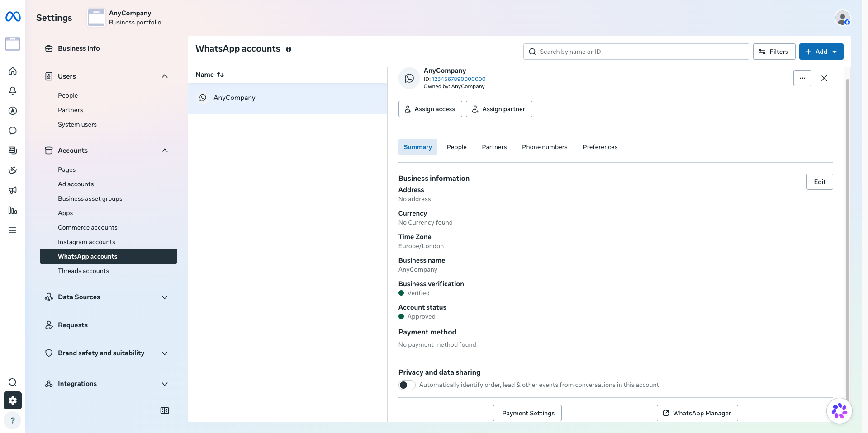Open WhatsApp Manager external link
This screenshot has width=868, height=433.
click(697, 413)
